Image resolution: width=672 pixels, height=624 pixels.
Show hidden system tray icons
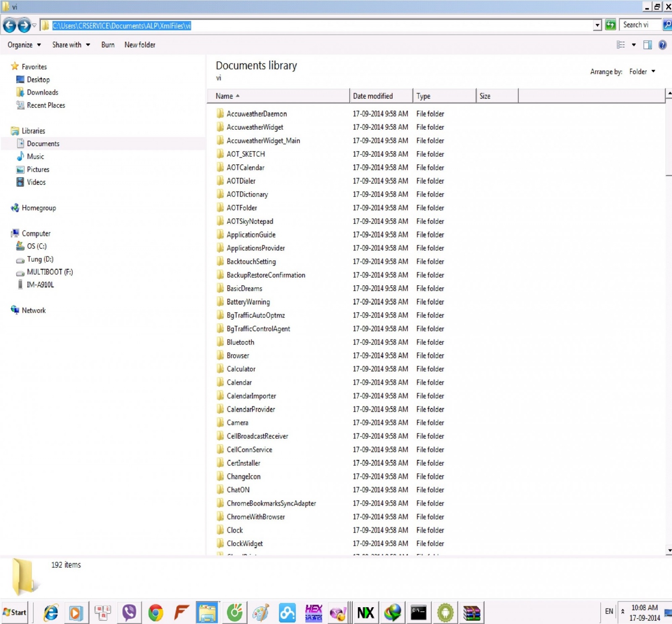click(622, 611)
